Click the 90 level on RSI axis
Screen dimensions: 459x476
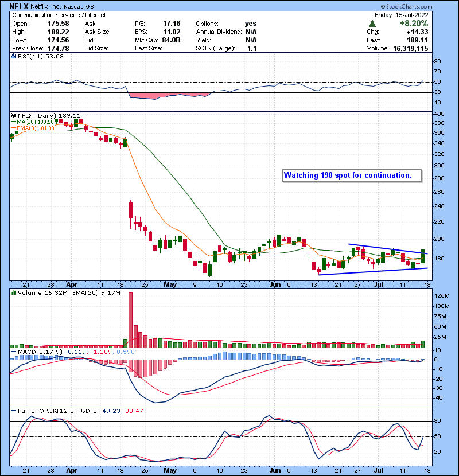point(437,61)
